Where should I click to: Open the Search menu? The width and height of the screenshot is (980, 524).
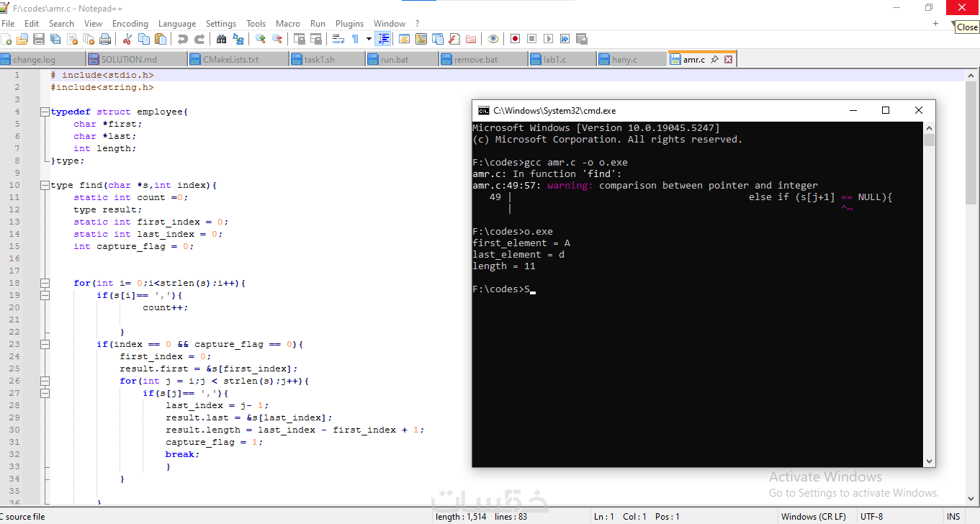(x=61, y=24)
